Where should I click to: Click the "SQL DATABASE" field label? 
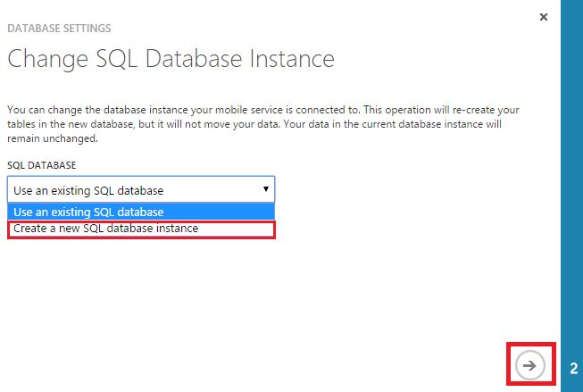tap(42, 166)
